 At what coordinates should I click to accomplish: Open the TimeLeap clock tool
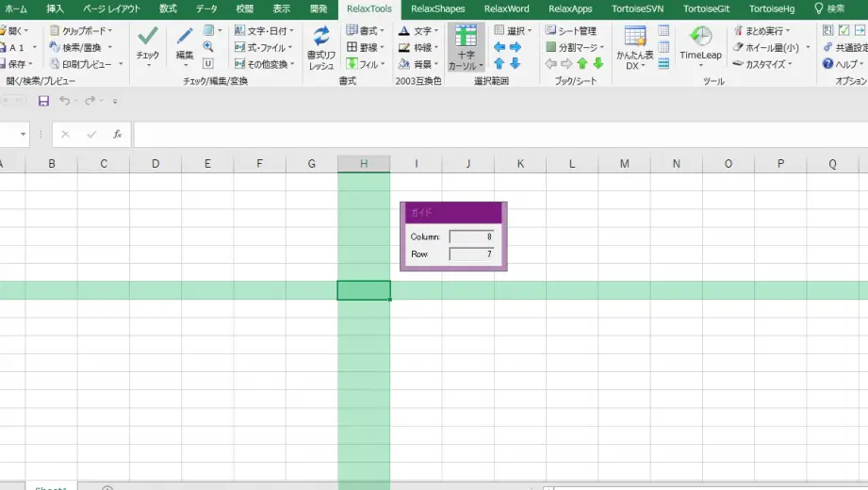[700, 46]
